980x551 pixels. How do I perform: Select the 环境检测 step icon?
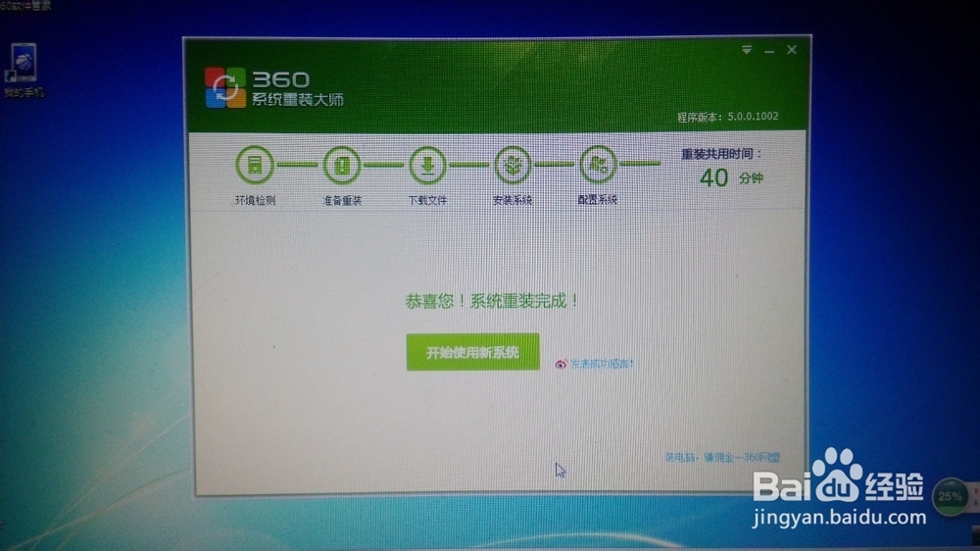point(255,165)
